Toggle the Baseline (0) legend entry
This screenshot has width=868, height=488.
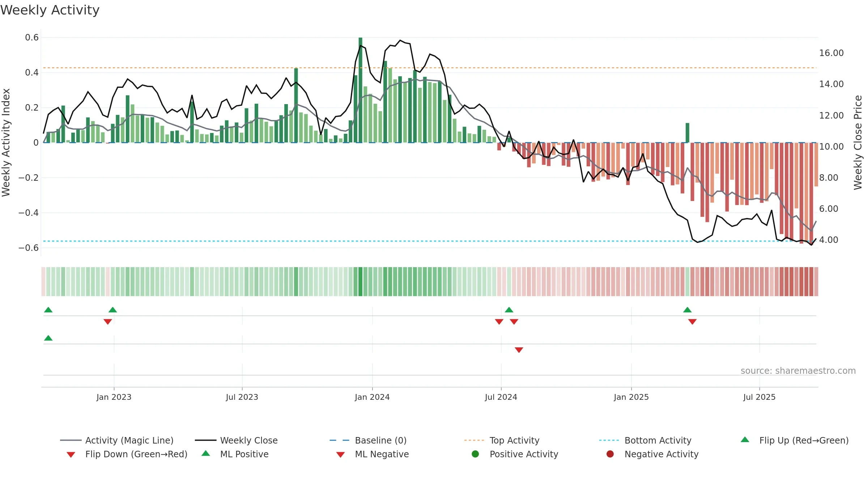click(368, 440)
